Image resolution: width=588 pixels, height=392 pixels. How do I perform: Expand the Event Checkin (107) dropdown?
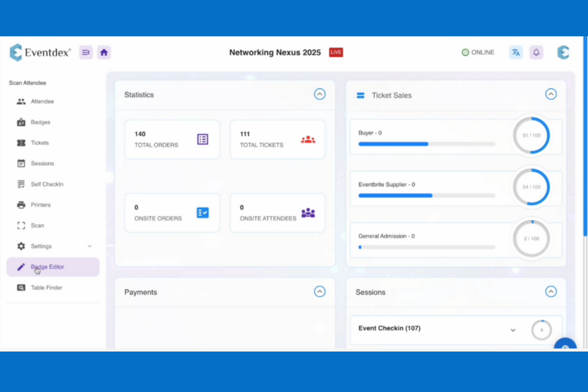[513, 330]
